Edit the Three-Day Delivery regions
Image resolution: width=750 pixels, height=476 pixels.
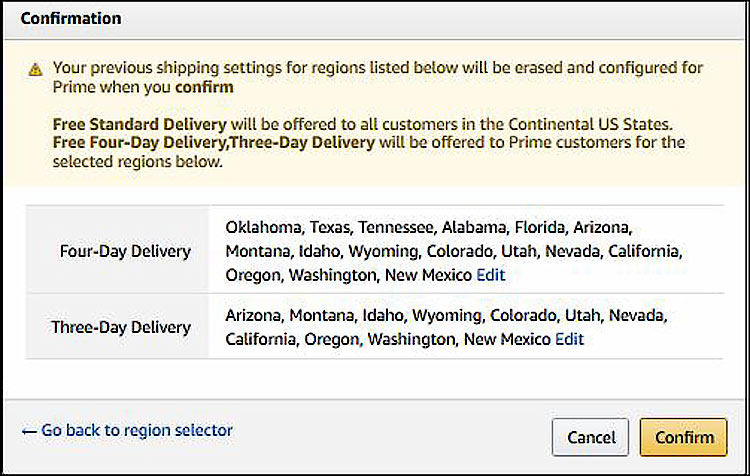(569, 339)
